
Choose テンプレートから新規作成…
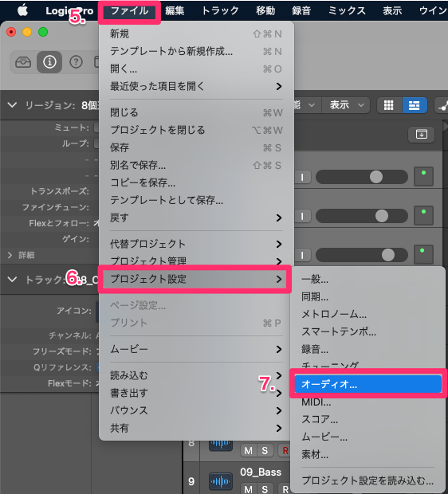196,51
